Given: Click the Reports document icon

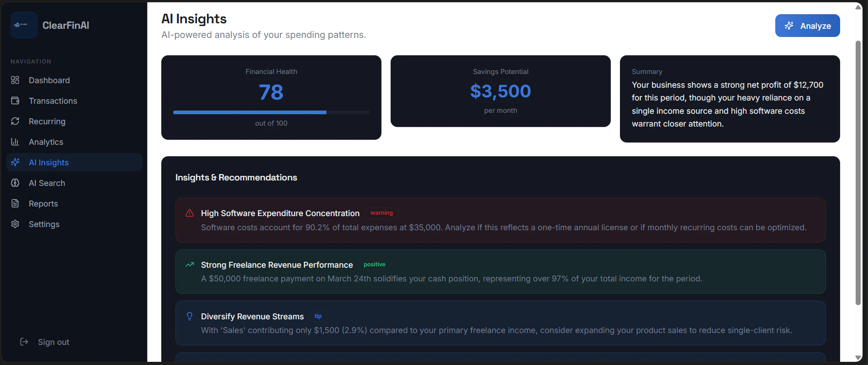Looking at the screenshot, I should [x=15, y=203].
